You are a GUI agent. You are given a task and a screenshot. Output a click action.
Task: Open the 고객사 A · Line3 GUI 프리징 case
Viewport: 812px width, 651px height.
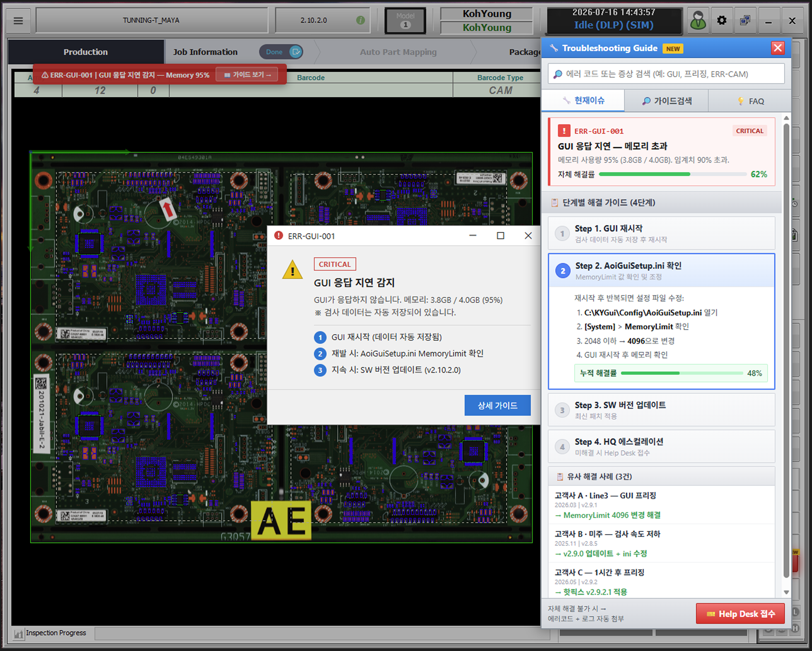pos(661,505)
